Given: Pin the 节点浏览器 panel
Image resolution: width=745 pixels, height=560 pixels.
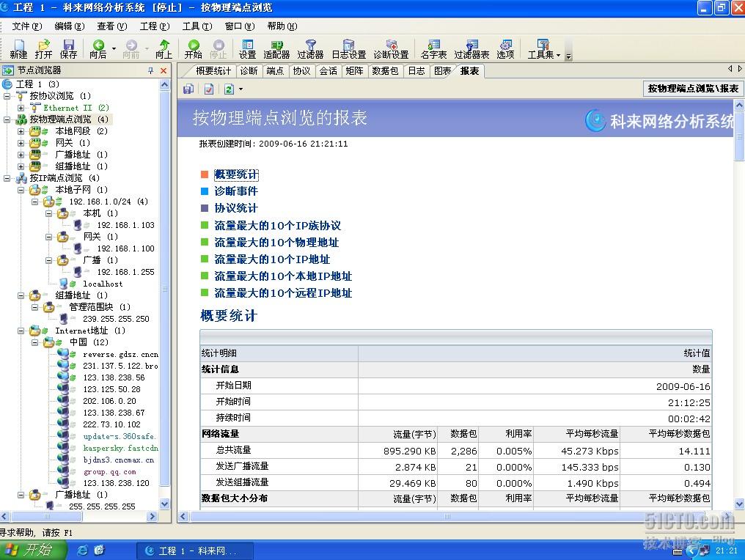Looking at the screenshot, I should pyautogui.click(x=150, y=70).
